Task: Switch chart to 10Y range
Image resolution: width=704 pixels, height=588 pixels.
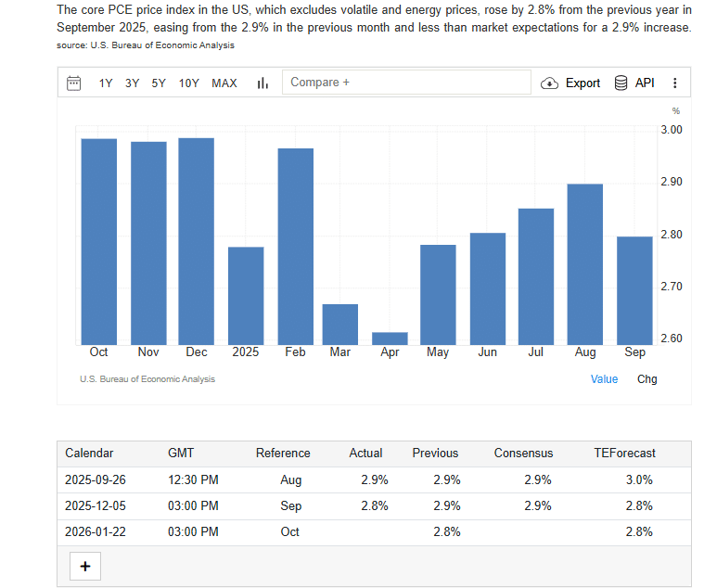Action: [189, 83]
